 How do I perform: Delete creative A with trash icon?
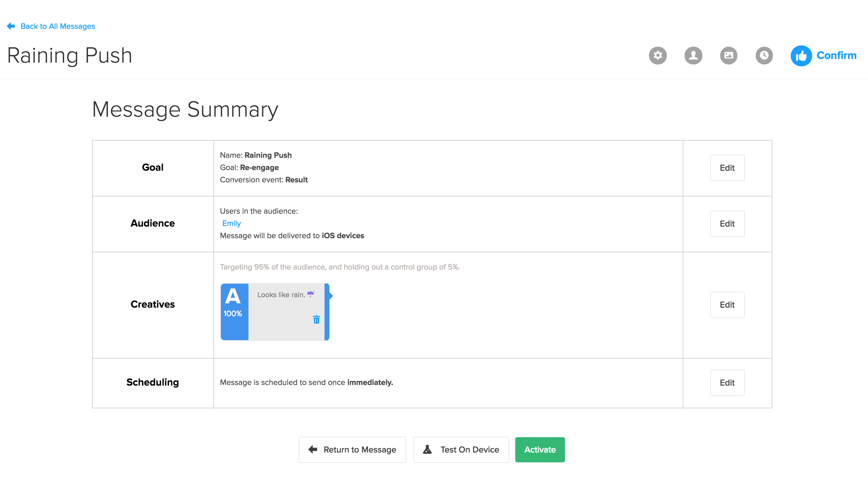coord(316,319)
